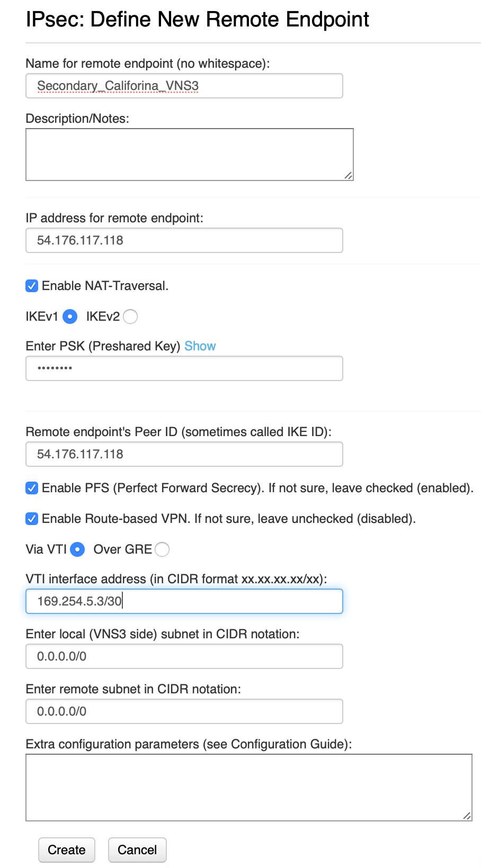This screenshot has height=868, width=481.
Task: Choose the Via VTI option
Action: pyautogui.click(x=77, y=549)
